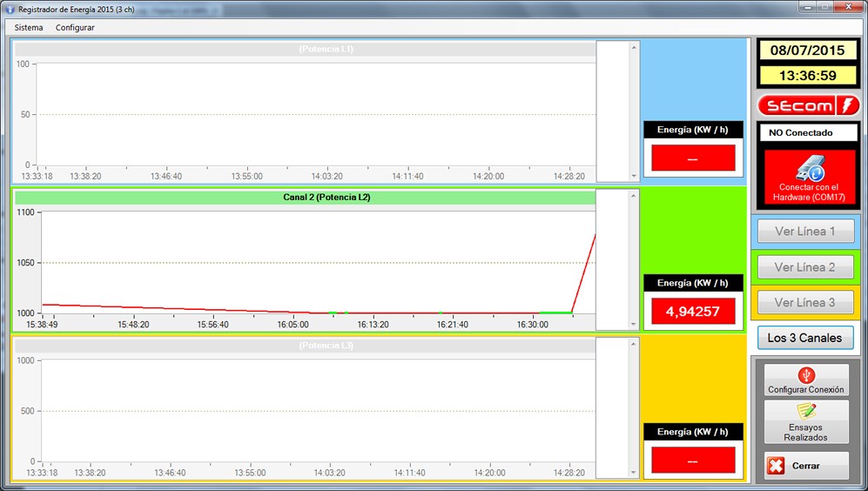Select the Ver Línea 3 button

point(805,303)
